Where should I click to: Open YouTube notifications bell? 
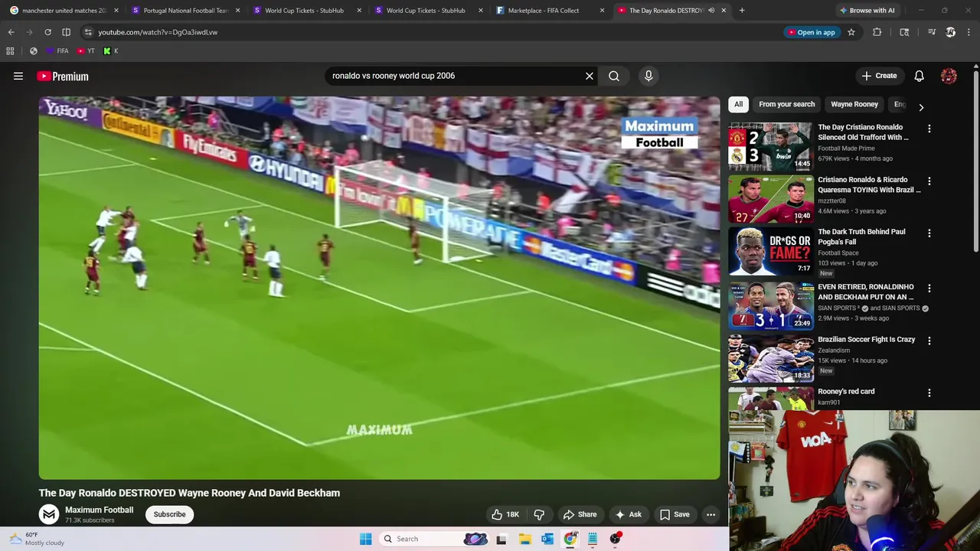[x=919, y=76]
